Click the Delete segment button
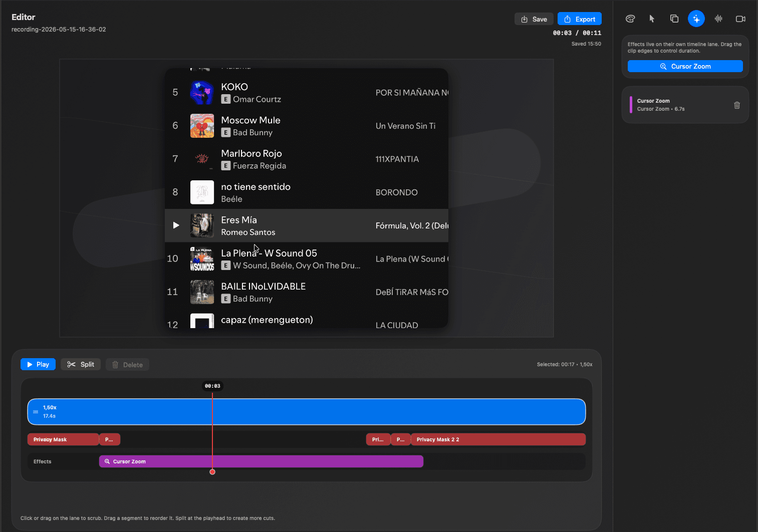758x532 pixels. (x=127, y=365)
